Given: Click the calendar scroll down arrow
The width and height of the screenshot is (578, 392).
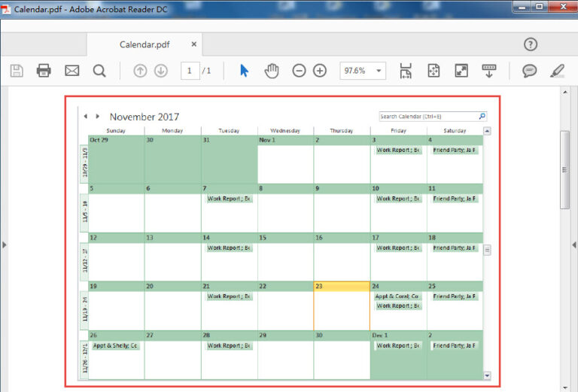Looking at the screenshot, I should (487, 375).
